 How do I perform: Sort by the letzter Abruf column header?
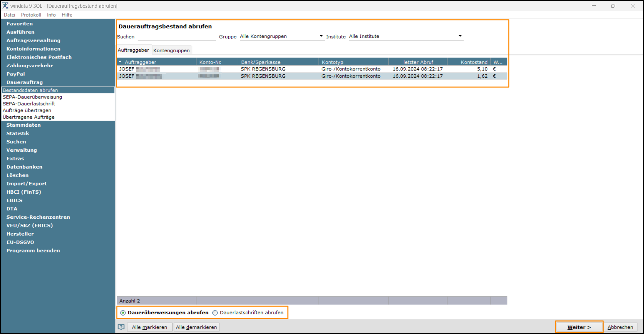point(418,62)
